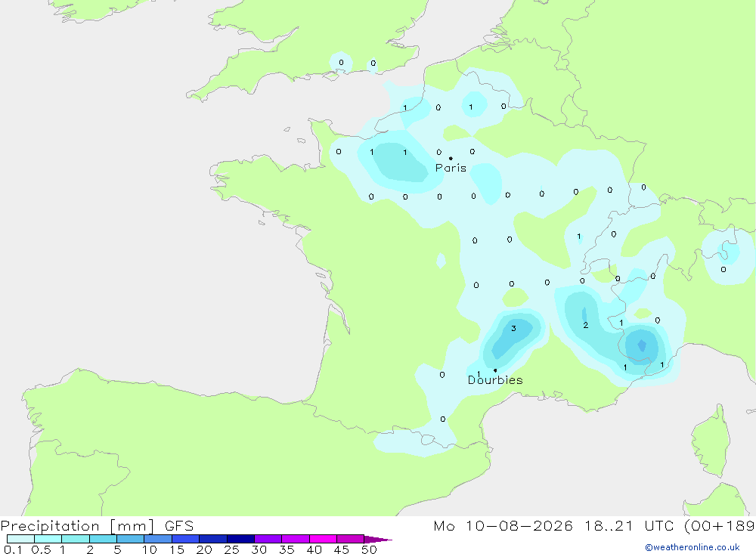Pick the 35–40 mm legend swatch

point(296,539)
